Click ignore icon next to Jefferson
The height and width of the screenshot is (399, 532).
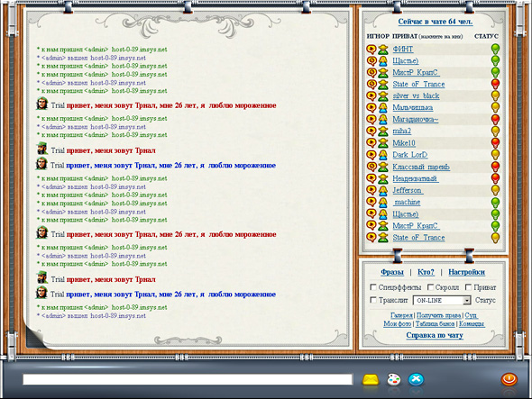pyautogui.click(x=371, y=190)
